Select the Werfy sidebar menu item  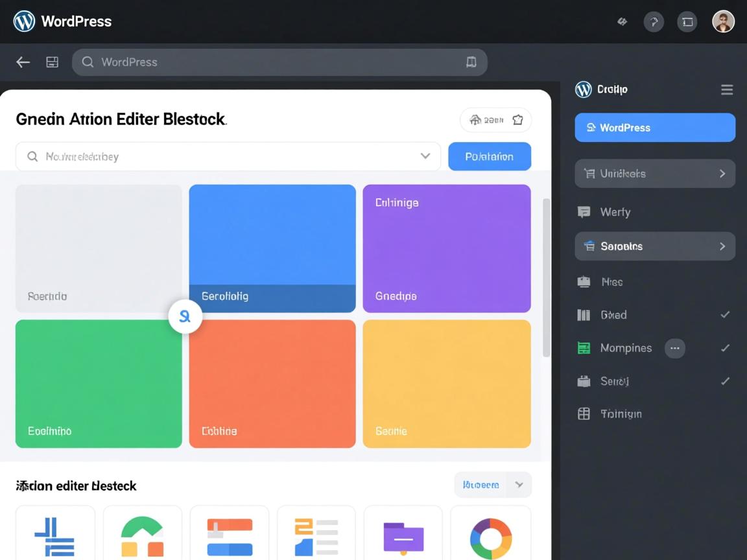615,212
